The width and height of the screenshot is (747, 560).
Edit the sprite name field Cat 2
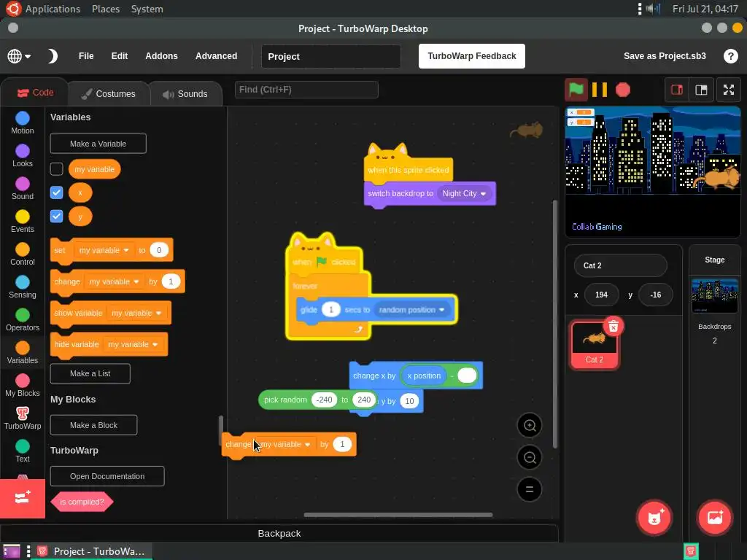coord(620,265)
